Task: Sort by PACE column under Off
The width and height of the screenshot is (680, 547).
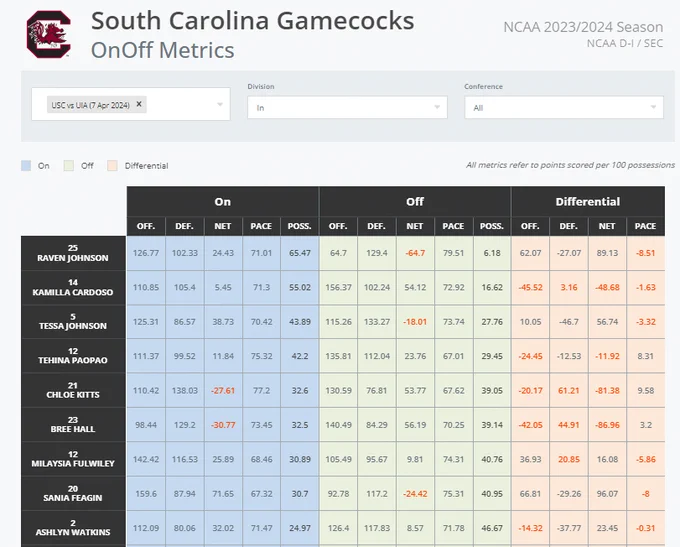Action: click(453, 226)
